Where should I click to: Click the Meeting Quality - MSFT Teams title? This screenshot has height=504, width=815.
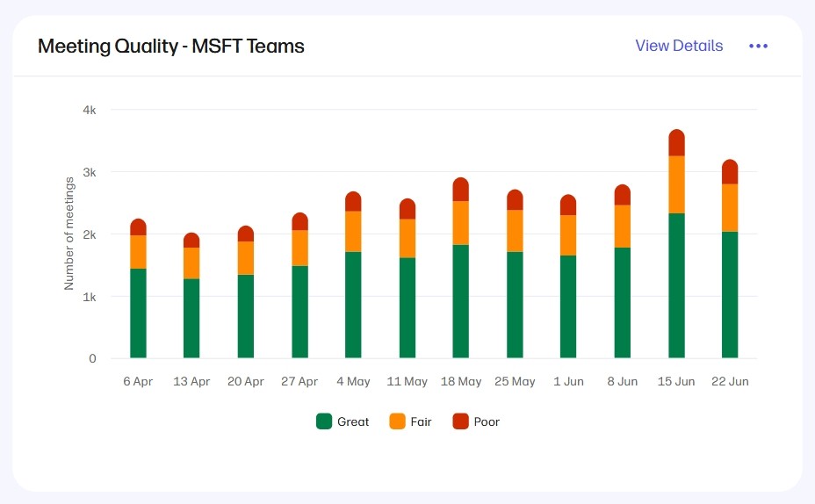click(x=171, y=47)
